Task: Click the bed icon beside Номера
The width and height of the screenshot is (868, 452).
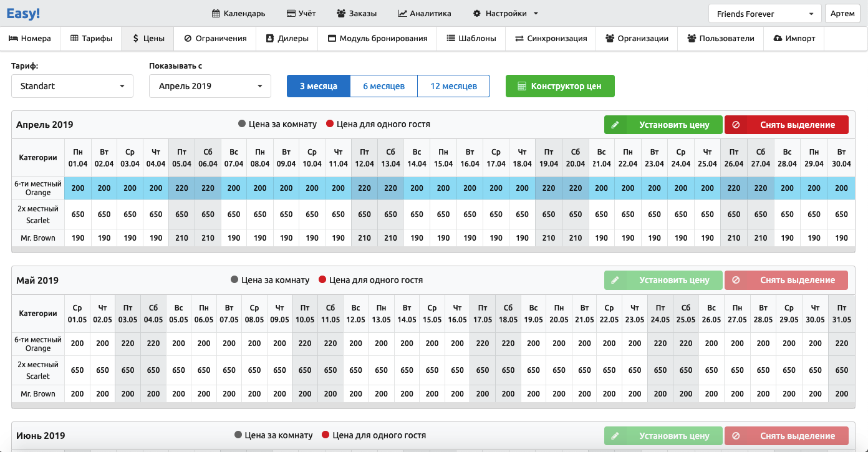Action: pyautogui.click(x=13, y=38)
